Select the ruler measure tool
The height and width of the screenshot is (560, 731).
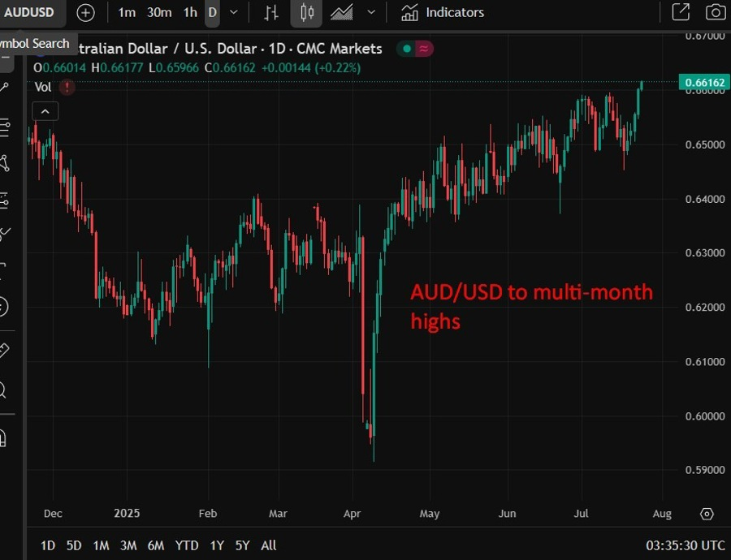(x=4, y=350)
